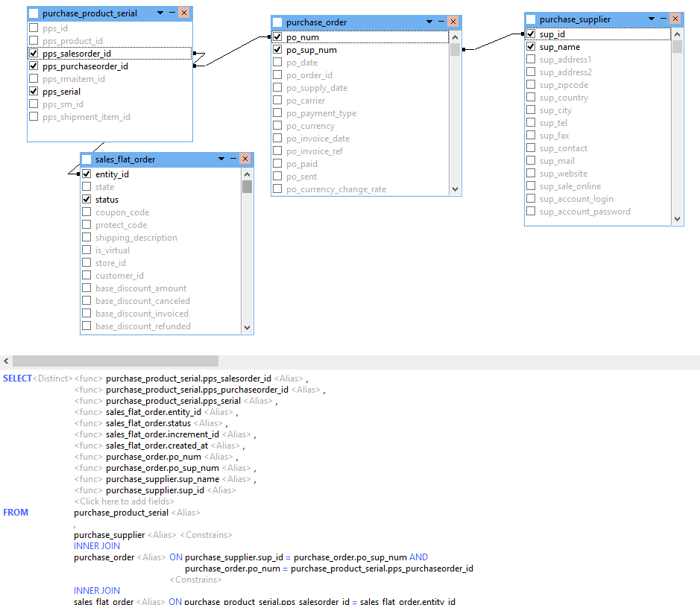Screen dimensions: 700x605
Task: Click the FROM keyword
Action: pyautogui.click(x=16, y=512)
